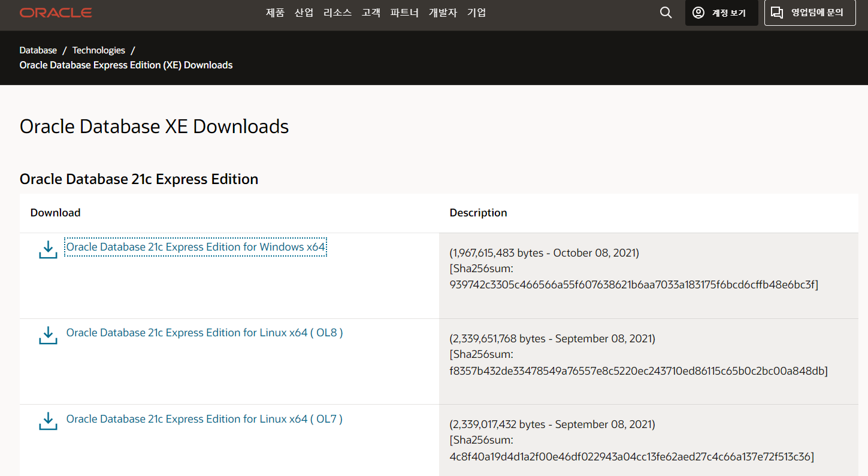Screen dimensions: 868x476
Task: Click the download icon for Linux x64 OL7
Action: coord(48,421)
